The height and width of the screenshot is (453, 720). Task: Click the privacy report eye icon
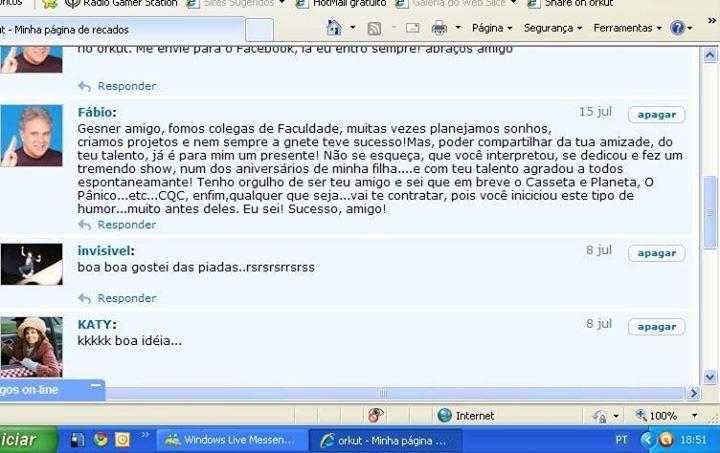(x=376, y=415)
